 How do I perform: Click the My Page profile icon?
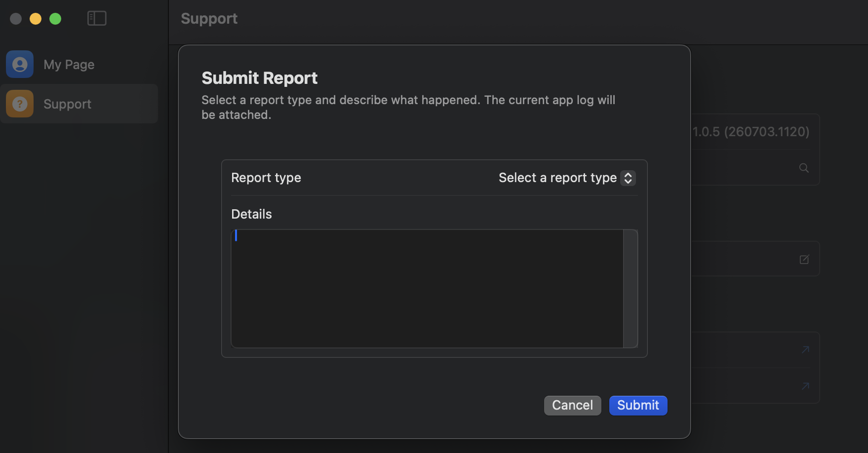20,64
